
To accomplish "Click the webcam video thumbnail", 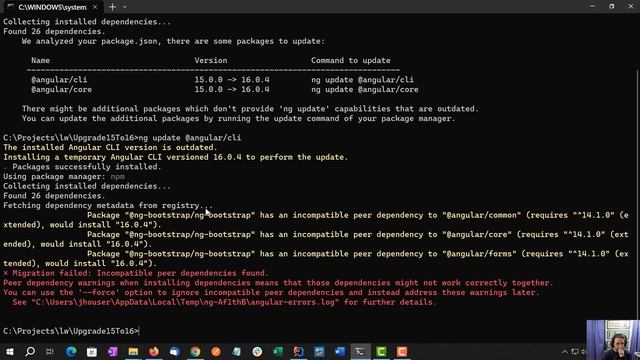I will pyautogui.click(x=613, y=340).
